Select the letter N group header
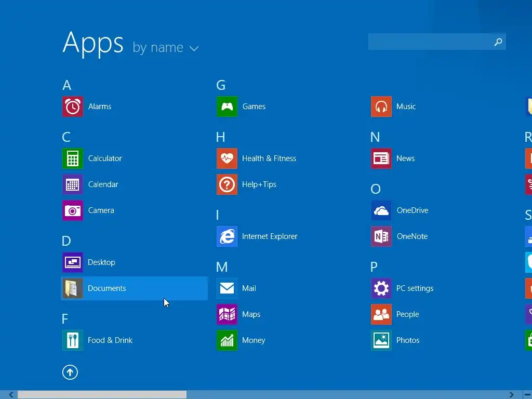 click(x=375, y=137)
